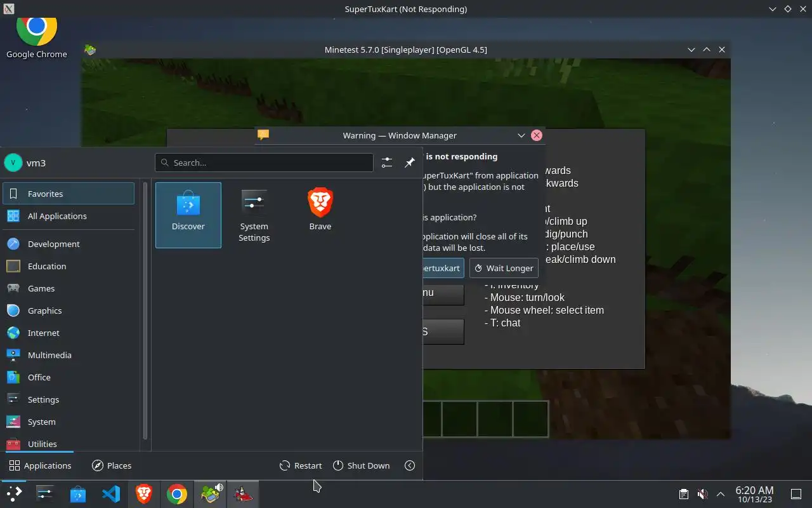This screenshot has width=812, height=508.
Task: Click the keep-below arrow in Warning dialog titlebar
Action: [521, 135]
